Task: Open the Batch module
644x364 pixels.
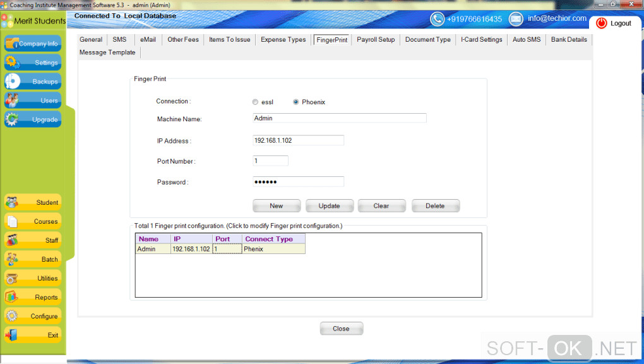Action: tap(33, 259)
